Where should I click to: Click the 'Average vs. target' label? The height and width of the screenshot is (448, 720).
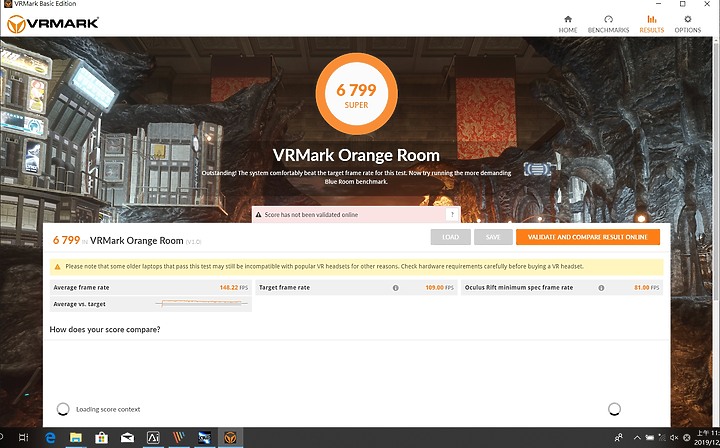tap(79, 304)
